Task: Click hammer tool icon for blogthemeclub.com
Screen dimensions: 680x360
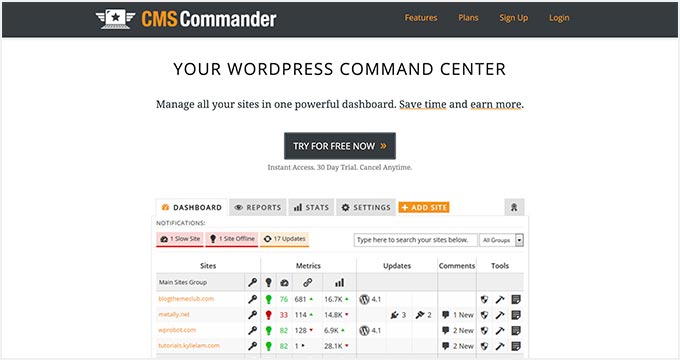Action: tap(500, 299)
